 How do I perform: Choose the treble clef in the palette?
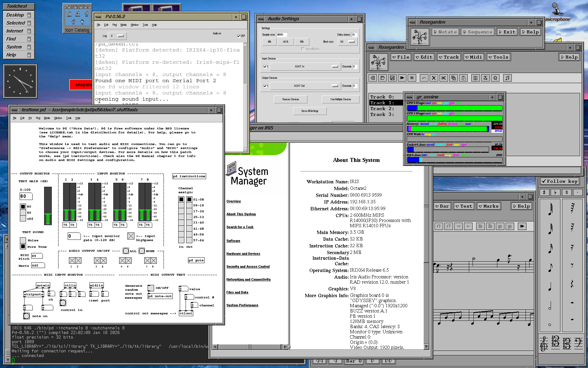tap(544, 343)
